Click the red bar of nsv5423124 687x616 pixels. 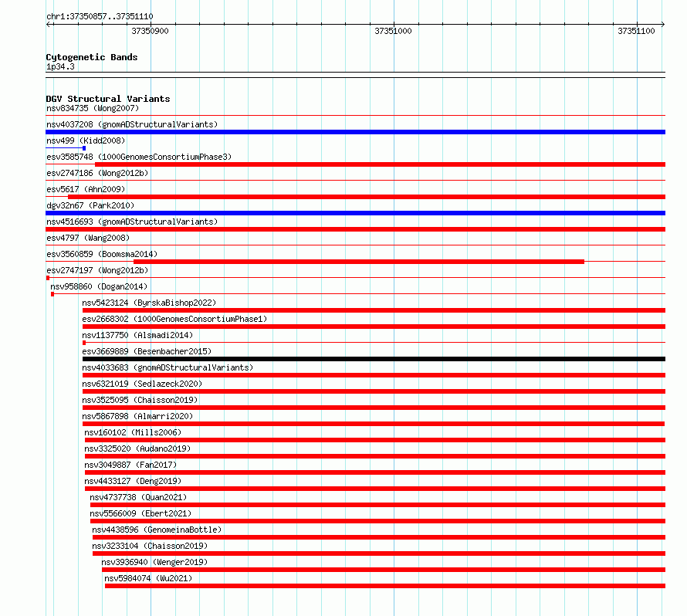pyautogui.click(x=374, y=310)
